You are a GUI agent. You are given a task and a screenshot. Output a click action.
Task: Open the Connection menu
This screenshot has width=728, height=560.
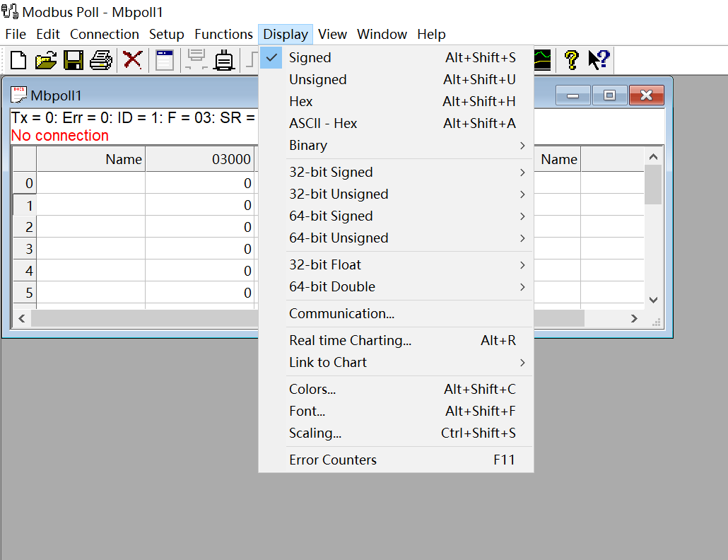pos(105,35)
